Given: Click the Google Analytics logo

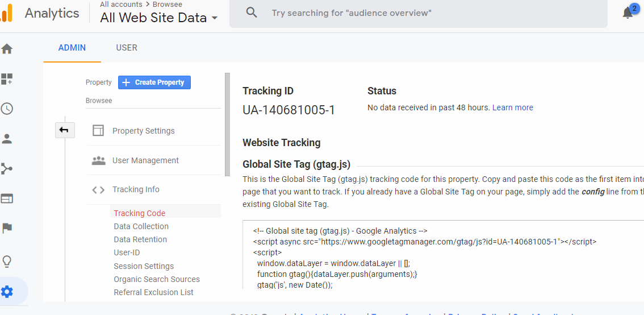Looking at the screenshot, I should pos(7,13).
